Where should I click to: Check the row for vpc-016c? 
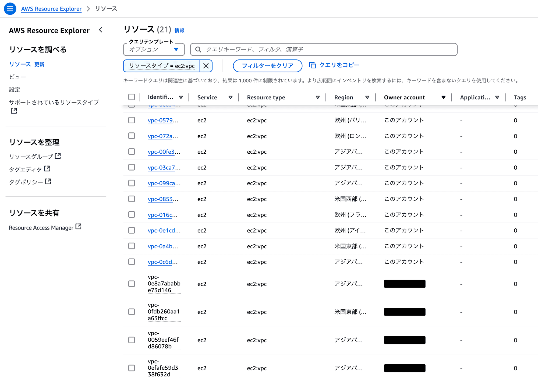132,214
